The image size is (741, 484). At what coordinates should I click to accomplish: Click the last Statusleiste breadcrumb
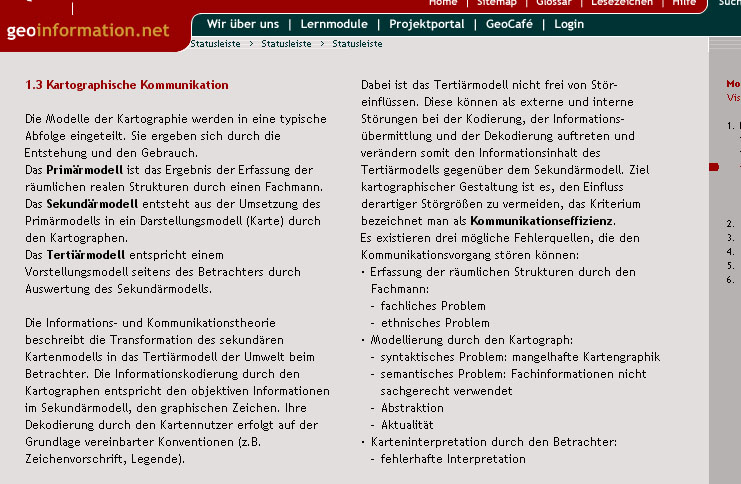[357, 43]
